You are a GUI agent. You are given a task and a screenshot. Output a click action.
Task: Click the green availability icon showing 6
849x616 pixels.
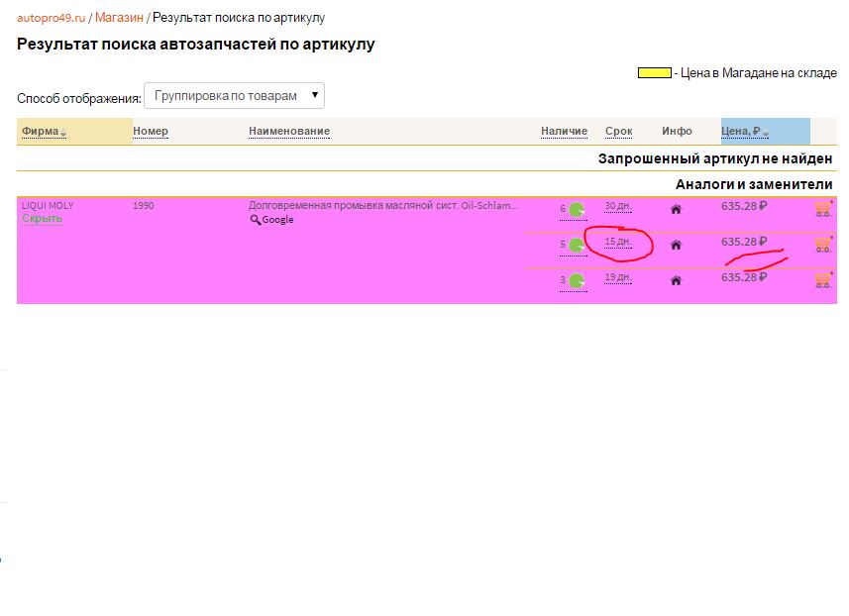click(576, 209)
